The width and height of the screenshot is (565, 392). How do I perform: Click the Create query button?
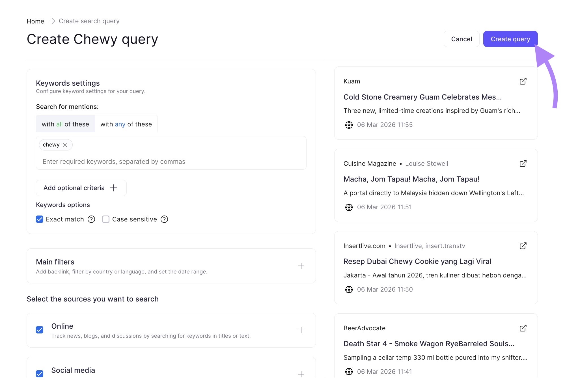point(510,39)
